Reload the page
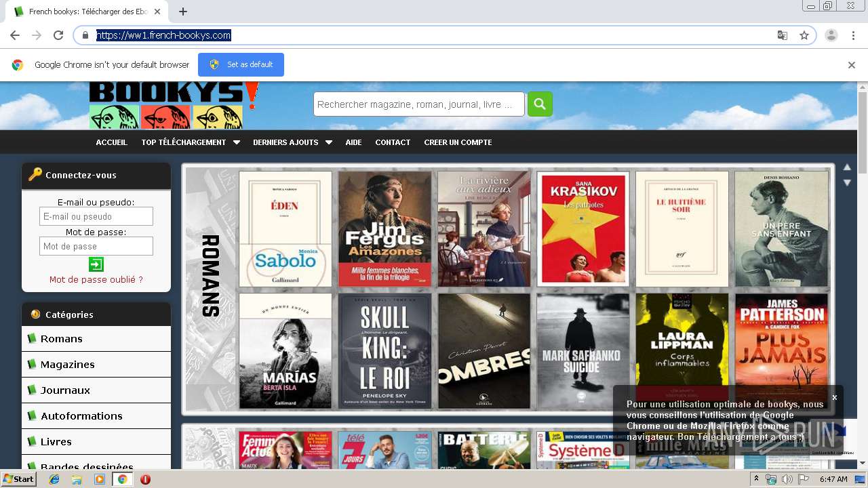The height and width of the screenshot is (488, 868). [x=58, y=35]
